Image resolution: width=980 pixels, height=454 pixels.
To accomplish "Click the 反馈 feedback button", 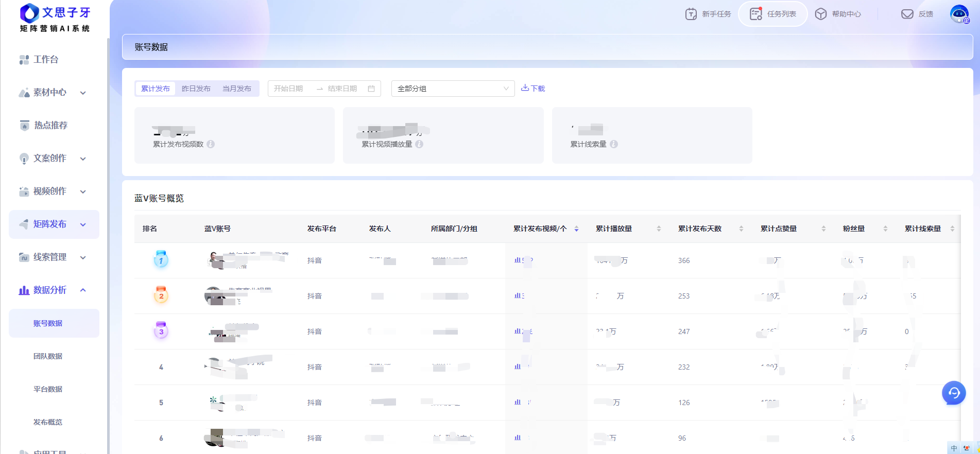I will point(917,14).
